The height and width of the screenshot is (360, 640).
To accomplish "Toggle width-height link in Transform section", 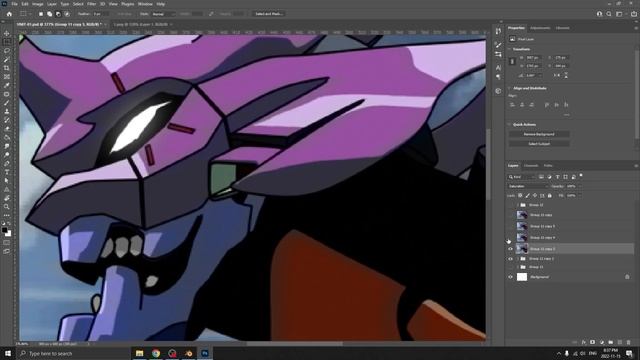I will click(512, 62).
